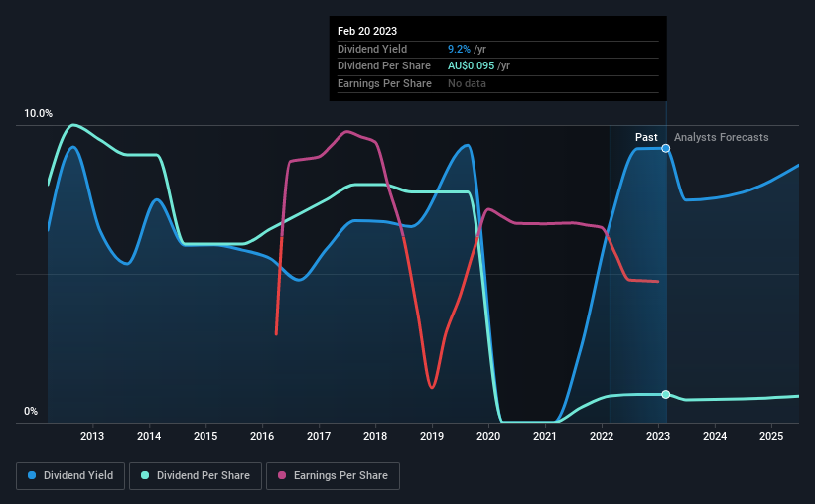Click the 2021 x-axis label
815x504 pixels.
tap(545, 436)
